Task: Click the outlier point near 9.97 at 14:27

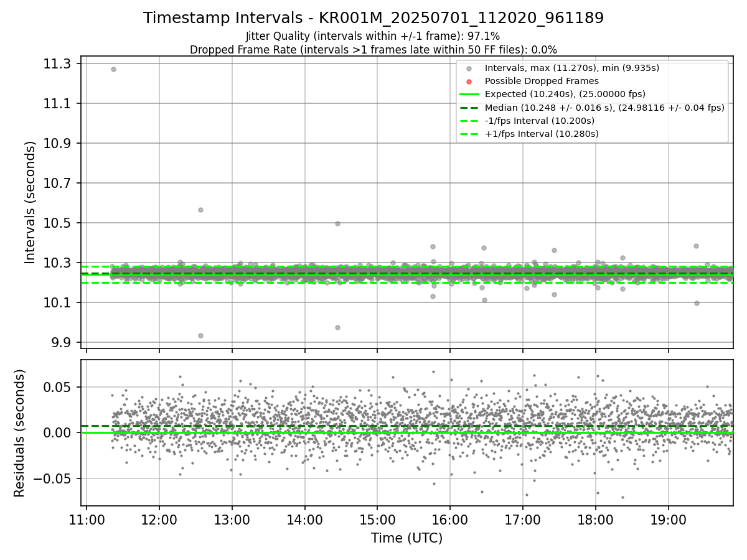Action: point(337,327)
